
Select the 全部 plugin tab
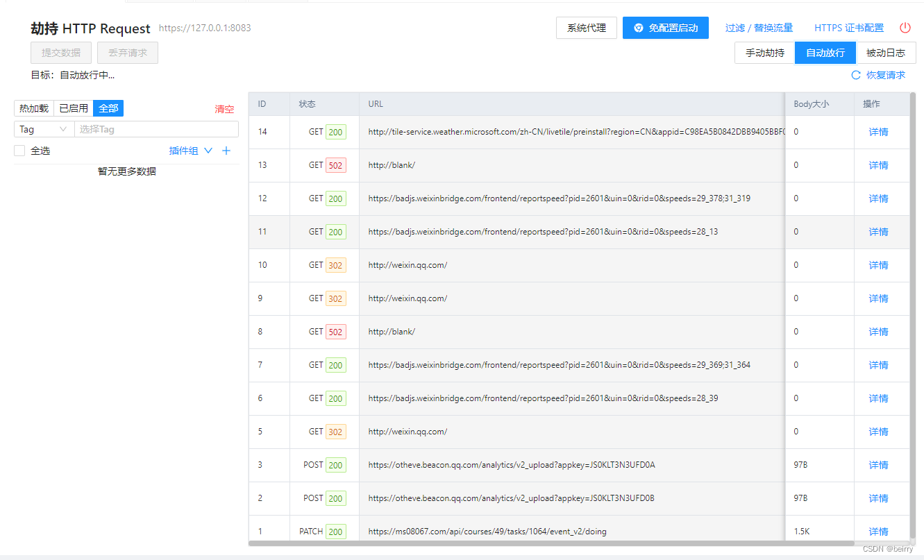(108, 108)
